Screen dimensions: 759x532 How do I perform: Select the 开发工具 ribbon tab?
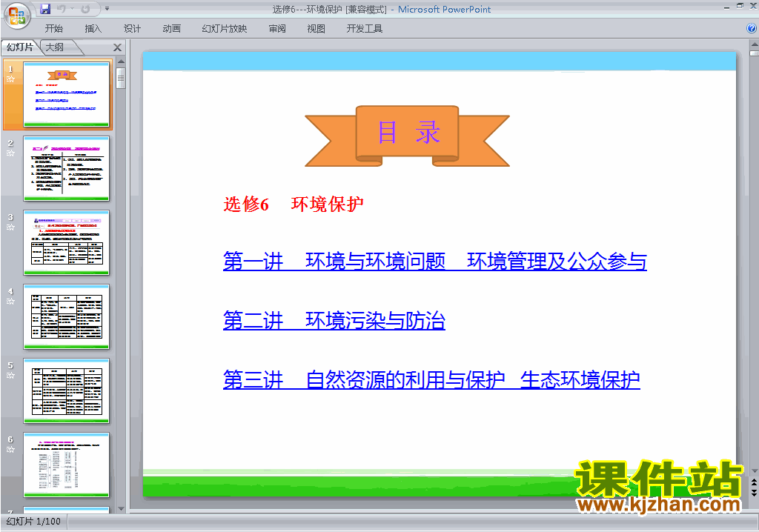click(365, 29)
